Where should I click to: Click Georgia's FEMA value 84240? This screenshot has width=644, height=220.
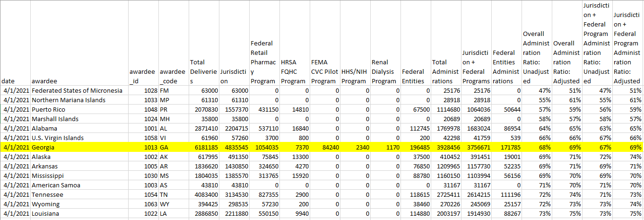pos(324,147)
